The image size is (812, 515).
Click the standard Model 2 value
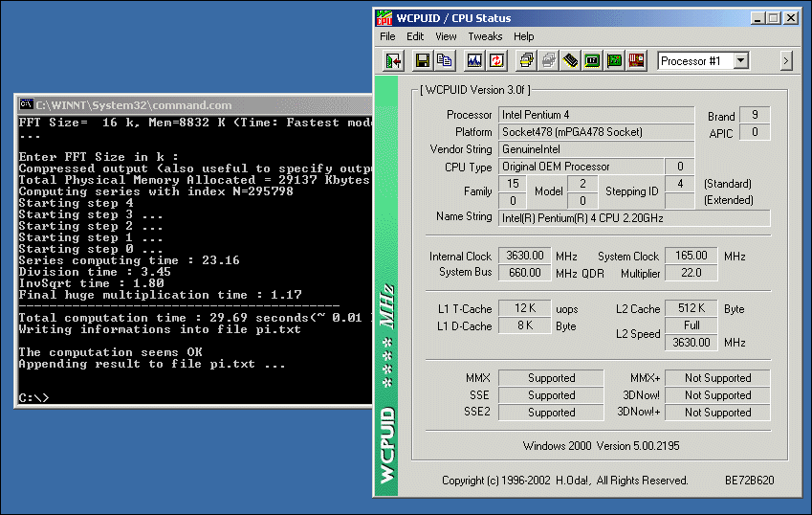[x=582, y=184]
